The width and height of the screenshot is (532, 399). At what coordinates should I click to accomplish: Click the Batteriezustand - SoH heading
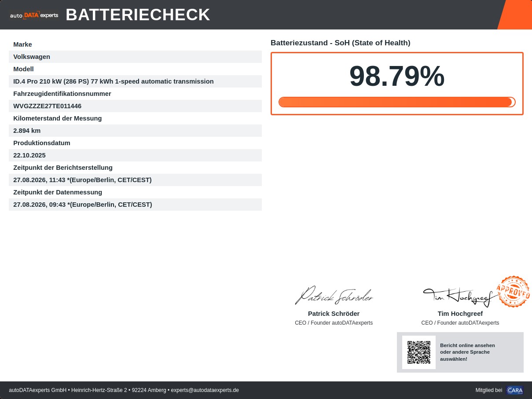[341, 43]
